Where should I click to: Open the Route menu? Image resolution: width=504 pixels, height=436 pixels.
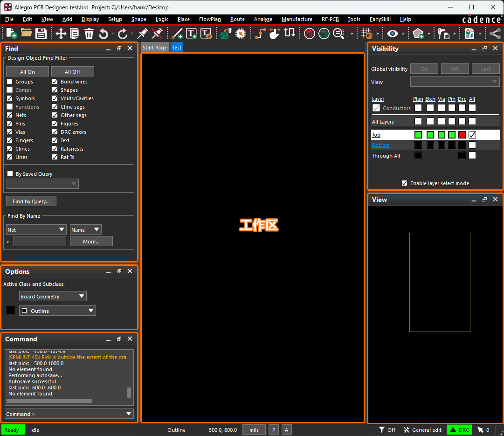[x=237, y=19]
